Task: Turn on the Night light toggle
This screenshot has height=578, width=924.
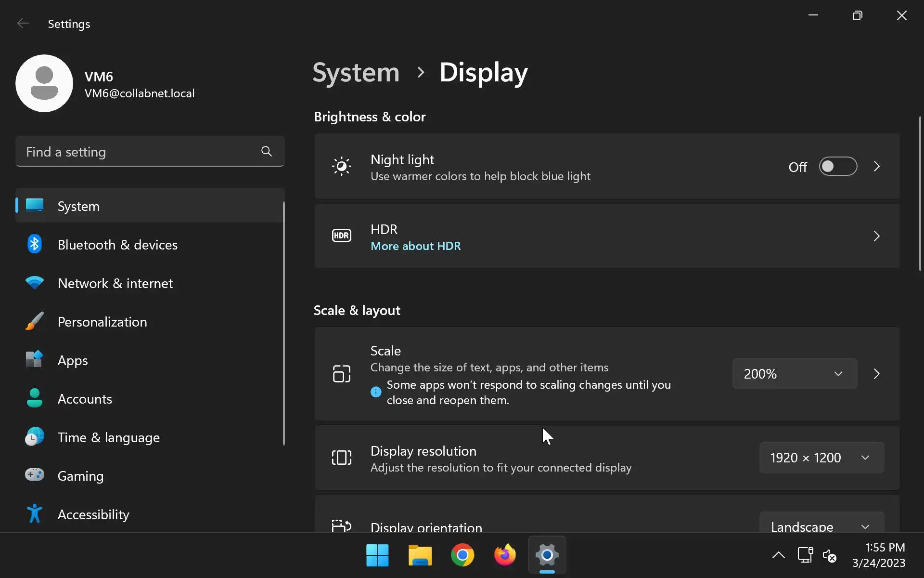Action: click(x=837, y=167)
